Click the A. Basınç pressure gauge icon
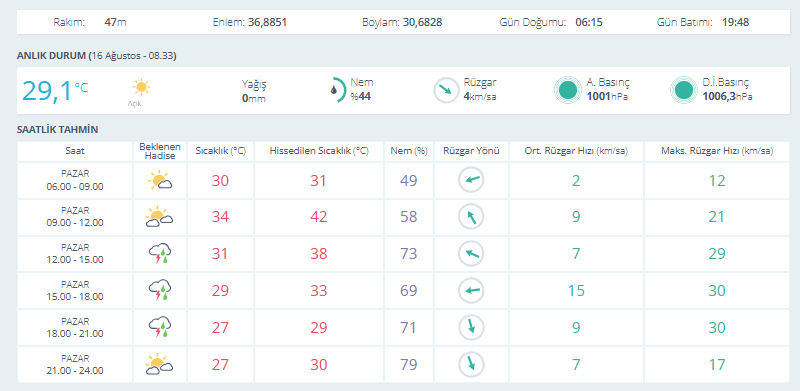Image resolution: width=800 pixels, height=391 pixels. (x=568, y=90)
